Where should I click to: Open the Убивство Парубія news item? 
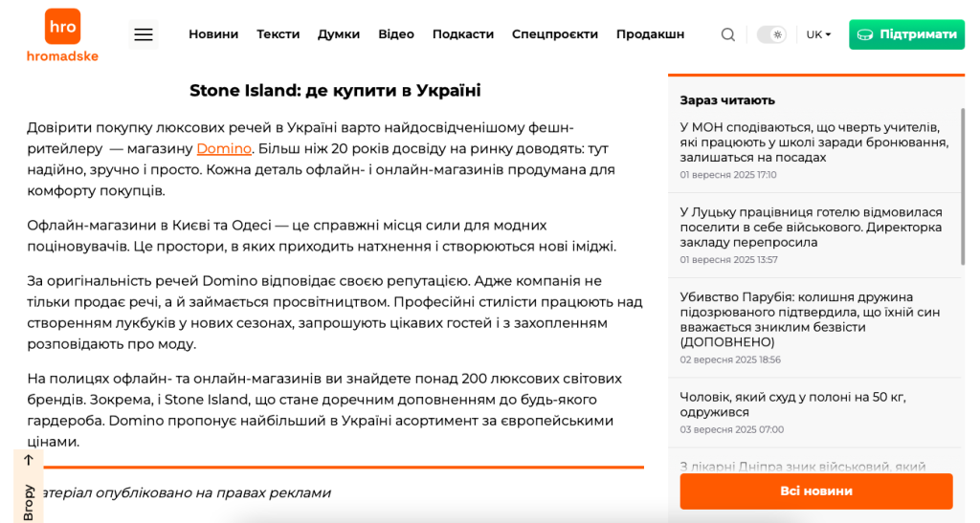pos(810,319)
